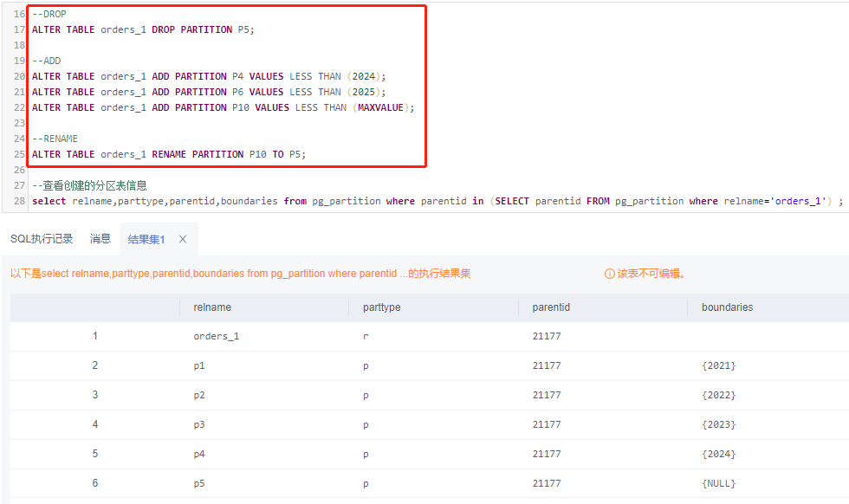Click the --查看创建的分区表信息 comment line
This screenshot has height=504, width=849.
click(89, 185)
